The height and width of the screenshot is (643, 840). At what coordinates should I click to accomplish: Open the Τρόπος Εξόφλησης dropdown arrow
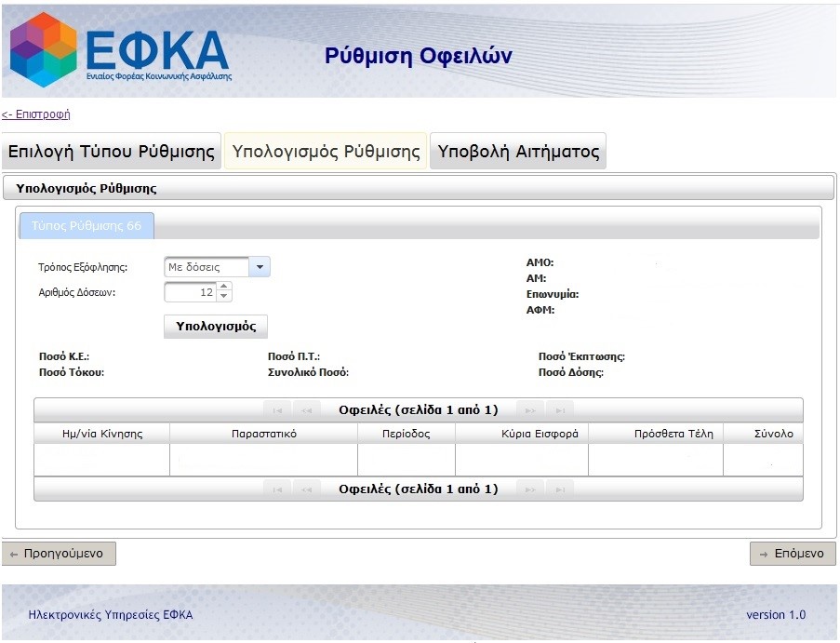260,267
